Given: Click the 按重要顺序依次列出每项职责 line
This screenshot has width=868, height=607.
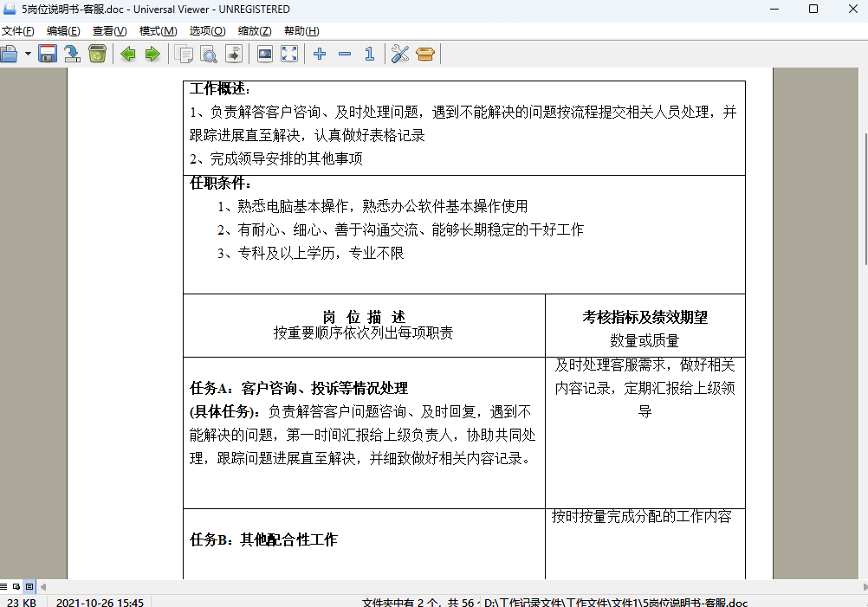Looking at the screenshot, I should click(364, 333).
